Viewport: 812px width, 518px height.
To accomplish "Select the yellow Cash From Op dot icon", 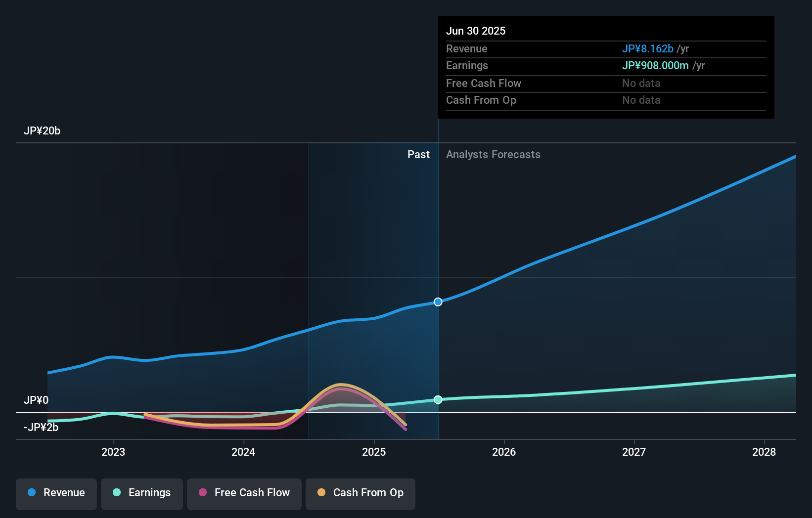I will pyautogui.click(x=322, y=493).
